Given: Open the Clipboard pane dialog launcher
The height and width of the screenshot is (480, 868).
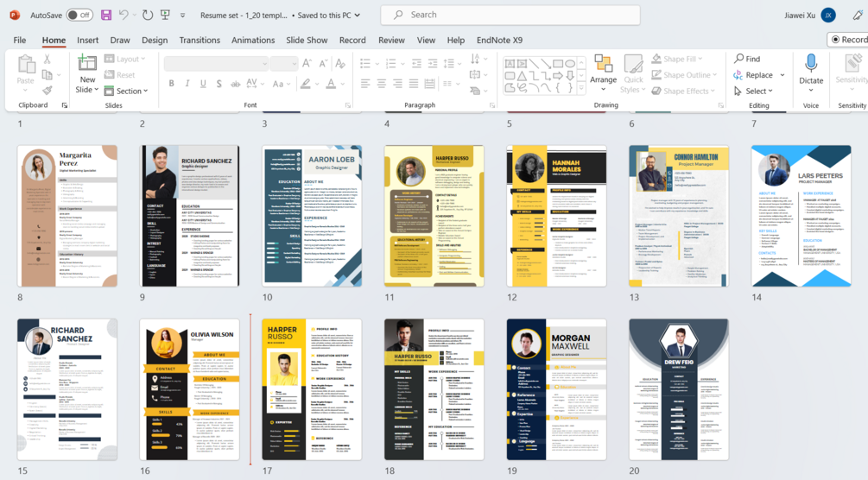Looking at the screenshot, I should click(64, 105).
